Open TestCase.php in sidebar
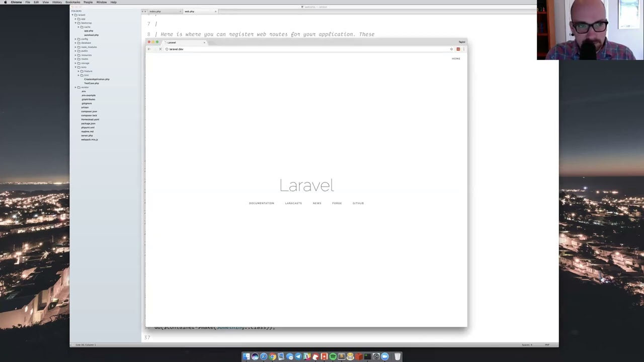Viewport: 644px width, 362px height. coord(92,83)
